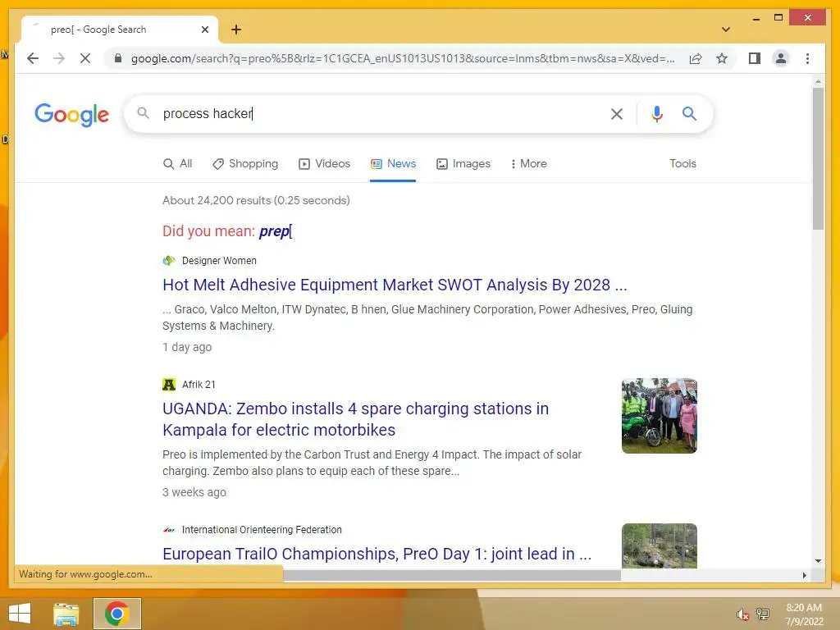This screenshot has height=630, width=840.
Task: Click the horizontal scrollbar thumb
Action: [x=452, y=575]
